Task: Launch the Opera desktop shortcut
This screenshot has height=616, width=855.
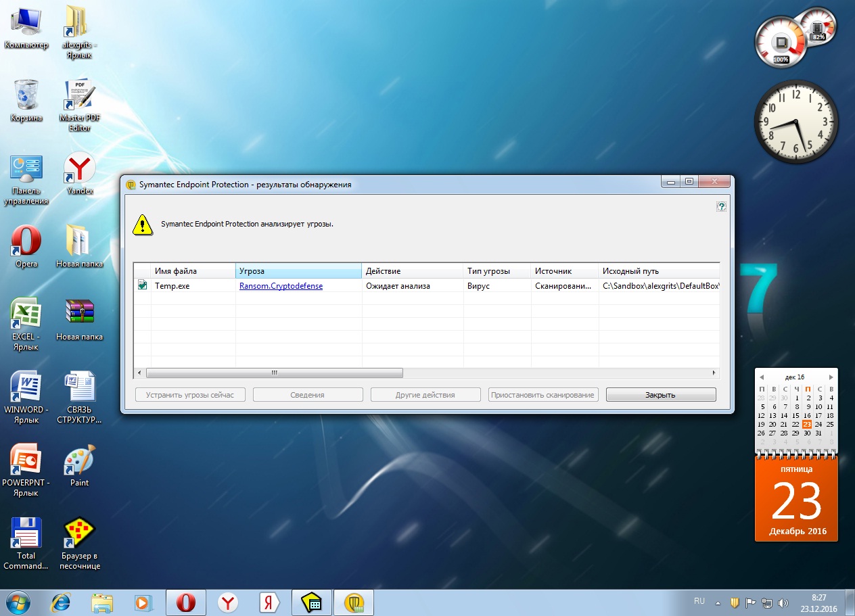Action: coord(26,246)
